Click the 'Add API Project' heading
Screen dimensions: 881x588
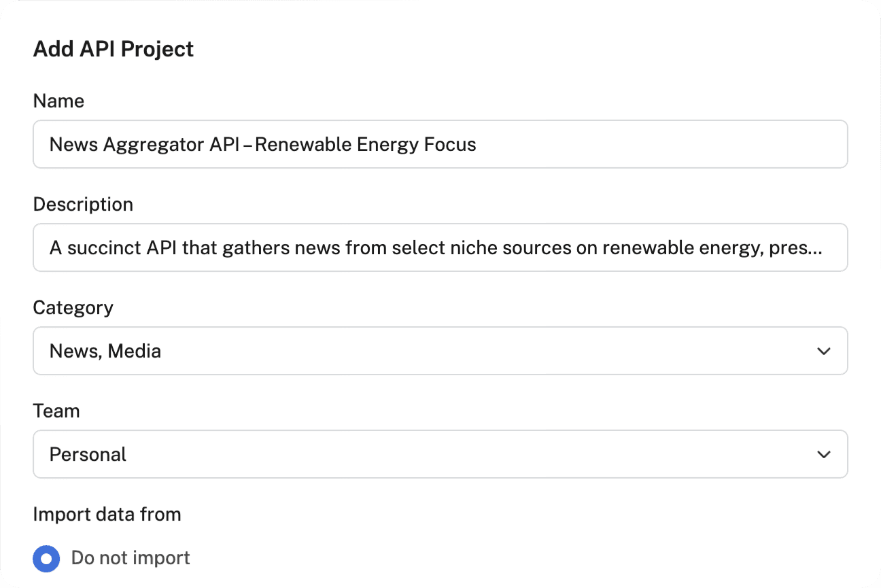(x=114, y=49)
